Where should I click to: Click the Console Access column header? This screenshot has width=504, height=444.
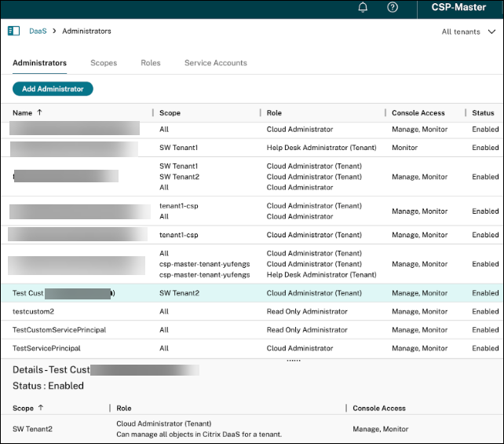click(418, 113)
